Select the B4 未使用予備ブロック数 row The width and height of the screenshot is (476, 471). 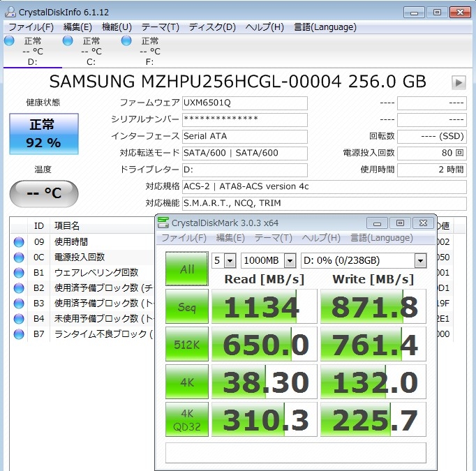(x=82, y=318)
